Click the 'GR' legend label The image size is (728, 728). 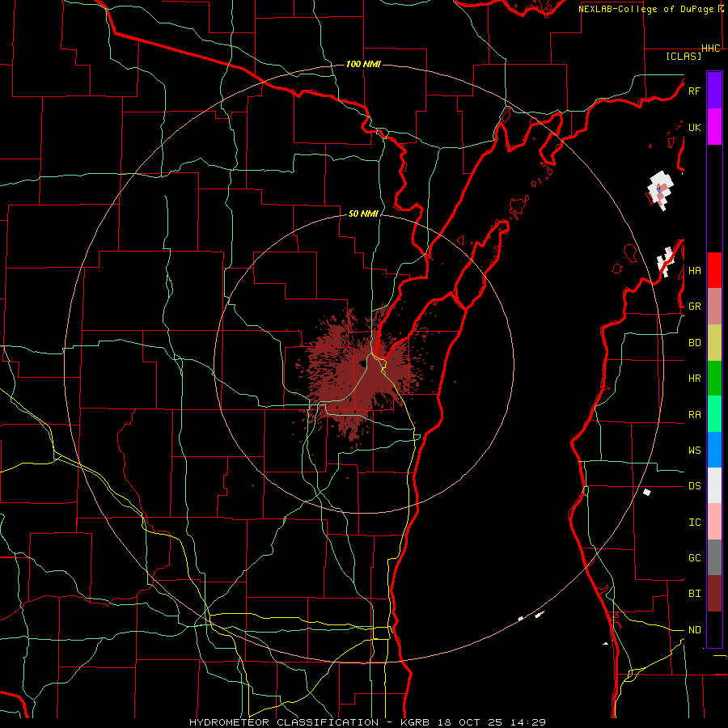coord(694,307)
